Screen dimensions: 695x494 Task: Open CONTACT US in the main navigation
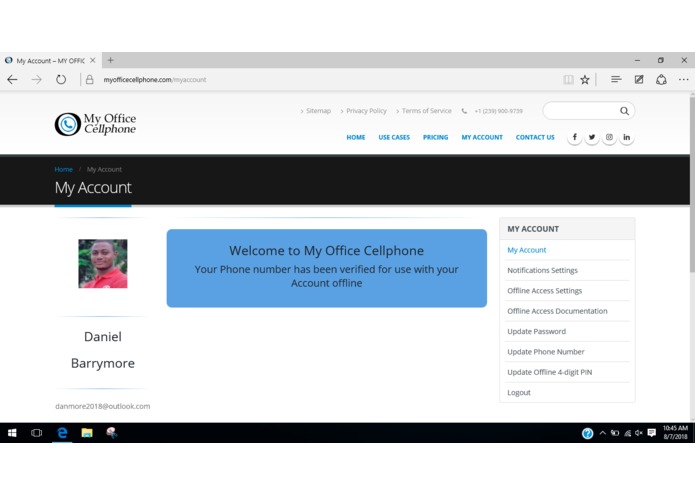pos(535,137)
